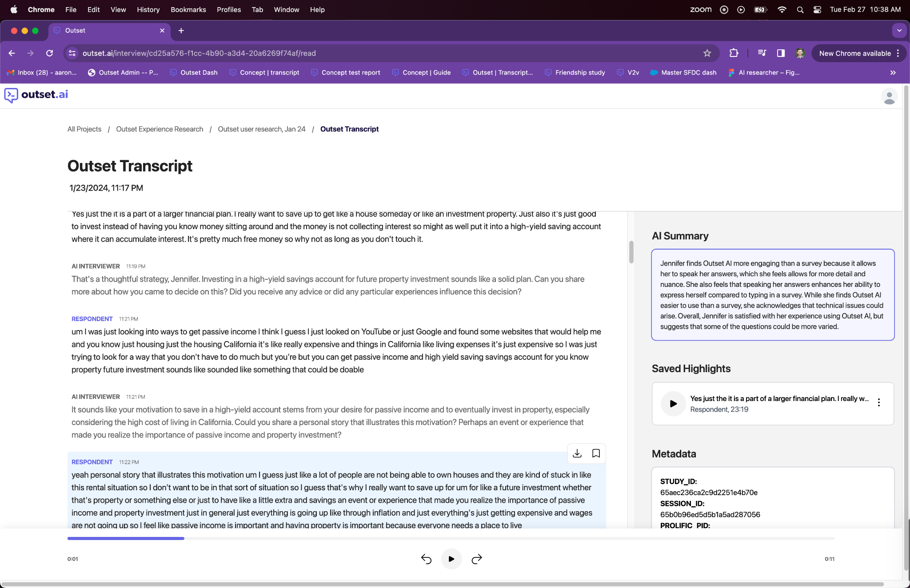The width and height of the screenshot is (910, 588).
Task: Click New Chrome available button
Action: 855,53
